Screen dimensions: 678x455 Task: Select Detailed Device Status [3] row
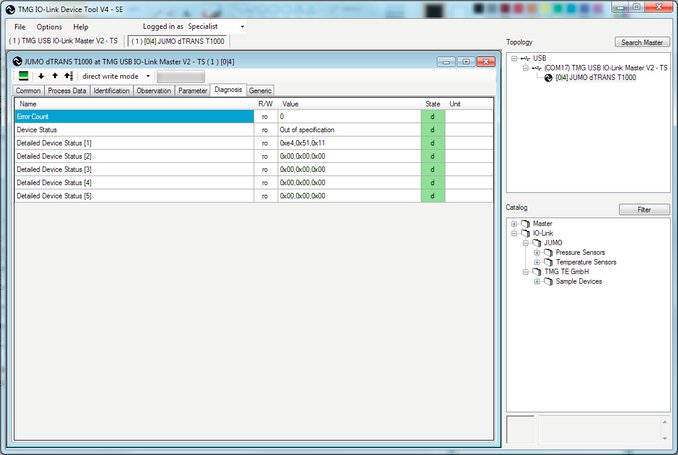[x=253, y=170]
